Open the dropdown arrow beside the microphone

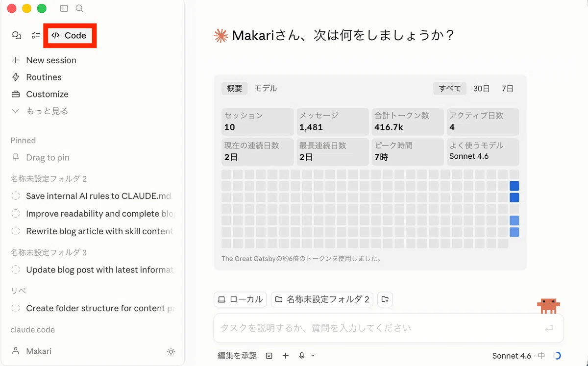[313, 356]
